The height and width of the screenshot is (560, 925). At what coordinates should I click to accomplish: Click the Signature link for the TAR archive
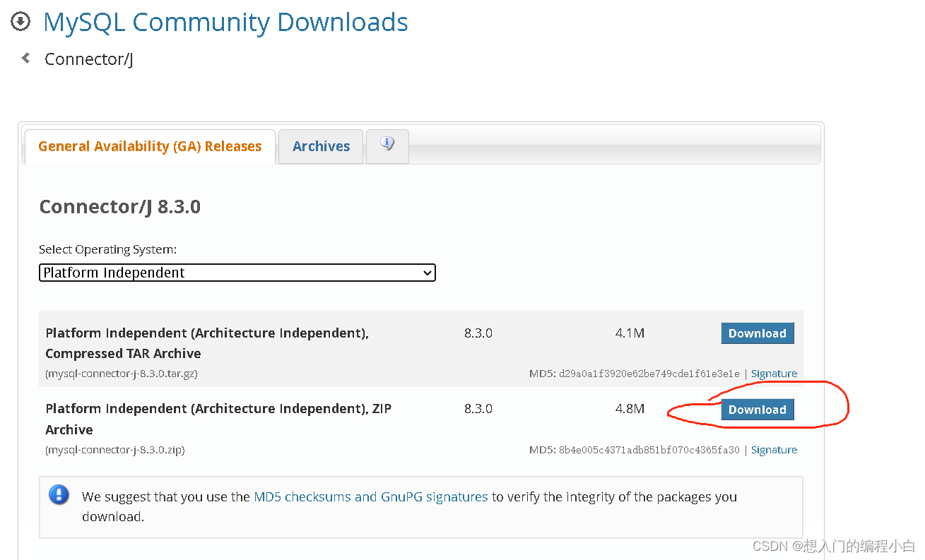[774, 373]
